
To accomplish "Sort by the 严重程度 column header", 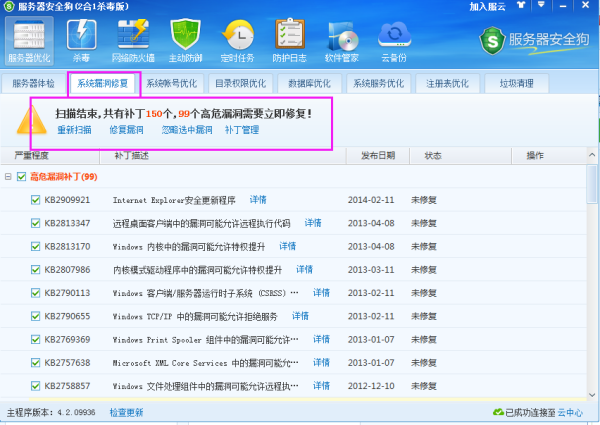I will pos(50,156).
